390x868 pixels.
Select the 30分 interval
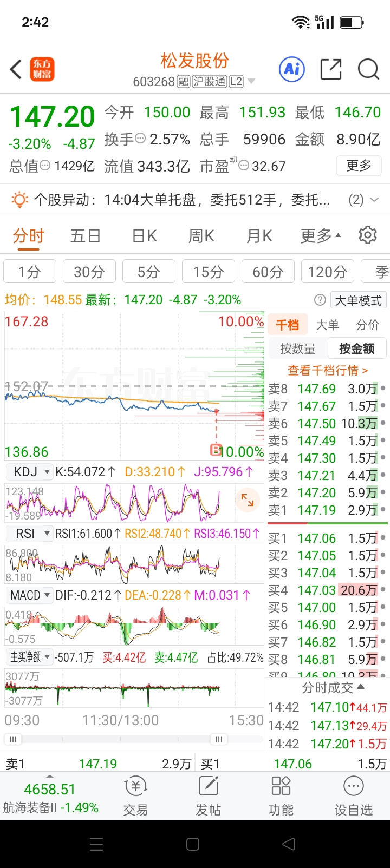[x=89, y=272]
